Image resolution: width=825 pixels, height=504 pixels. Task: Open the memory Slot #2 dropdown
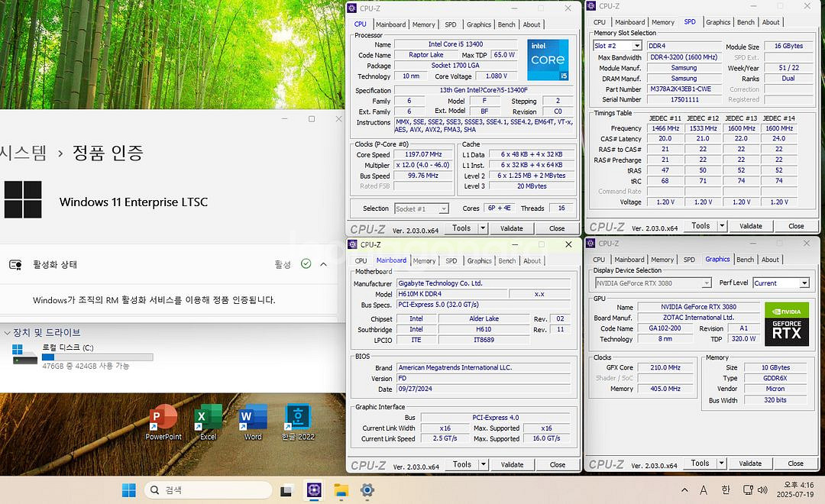point(636,46)
